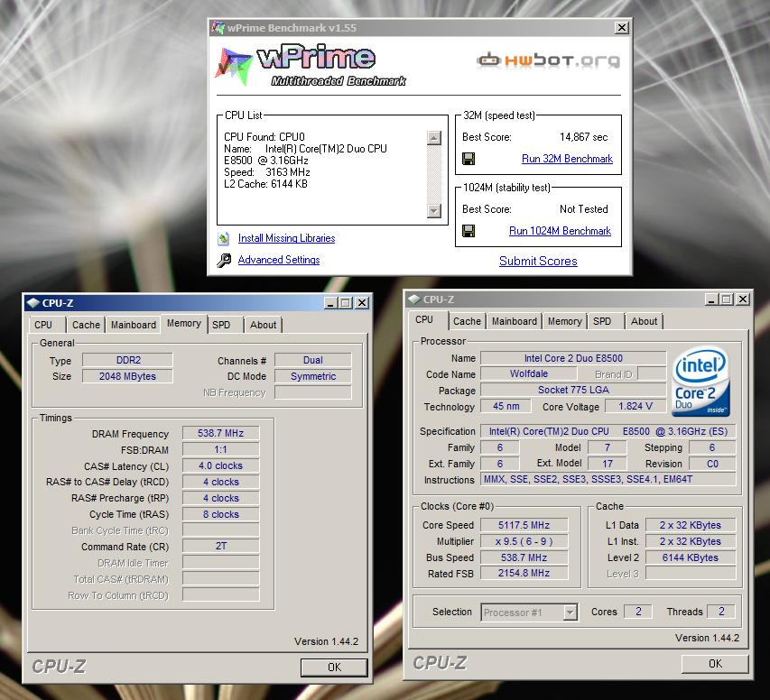Viewport: 770px width, 700px height.
Task: Click the Core Voltage 1.824 V field
Action: (635, 407)
